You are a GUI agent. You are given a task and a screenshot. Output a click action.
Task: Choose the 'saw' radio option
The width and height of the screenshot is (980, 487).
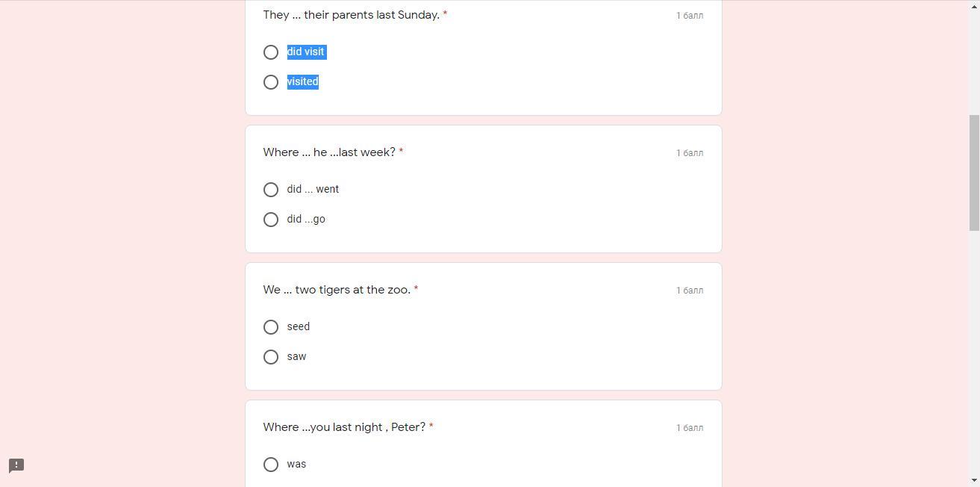point(271,357)
